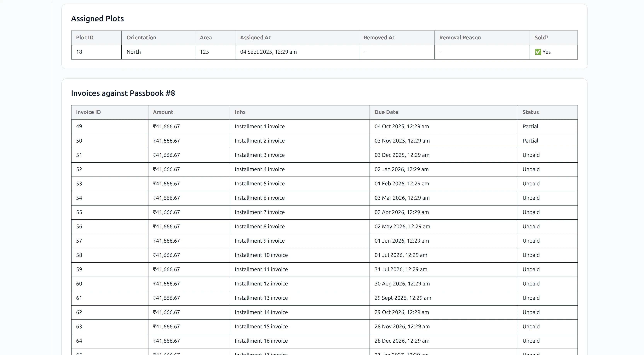
Task: Select the North orientation cell
Action: [134, 52]
